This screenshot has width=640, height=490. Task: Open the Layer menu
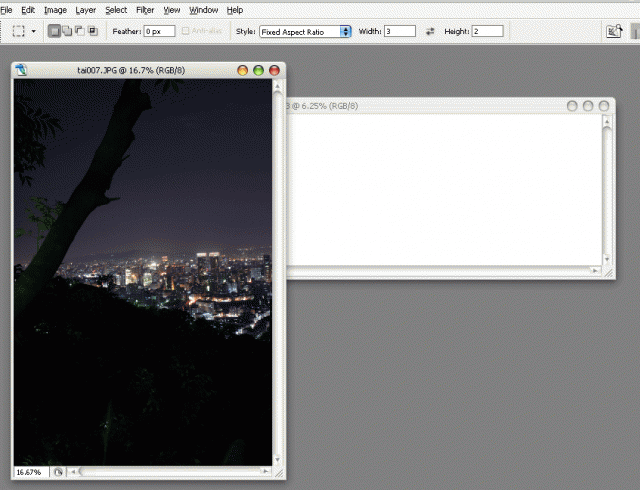tap(86, 10)
